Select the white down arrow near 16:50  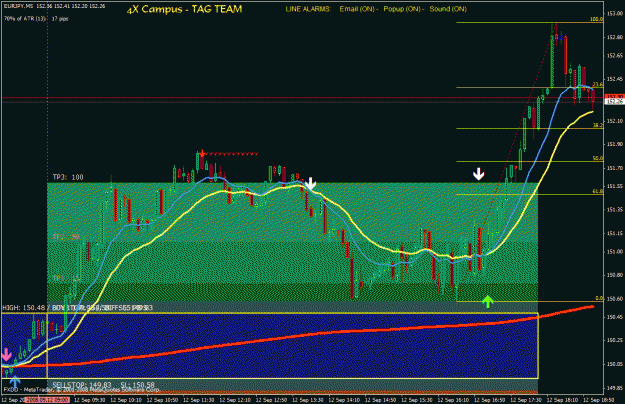[478, 174]
